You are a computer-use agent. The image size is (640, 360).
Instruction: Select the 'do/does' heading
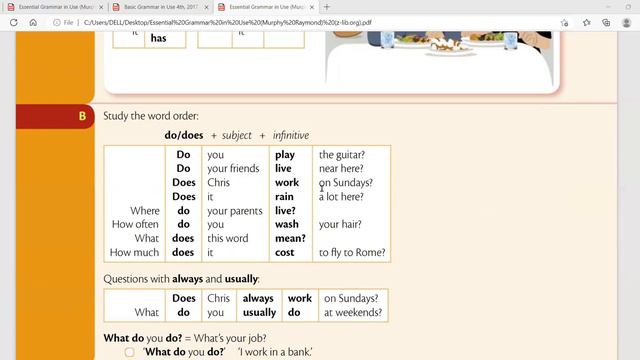click(184, 135)
